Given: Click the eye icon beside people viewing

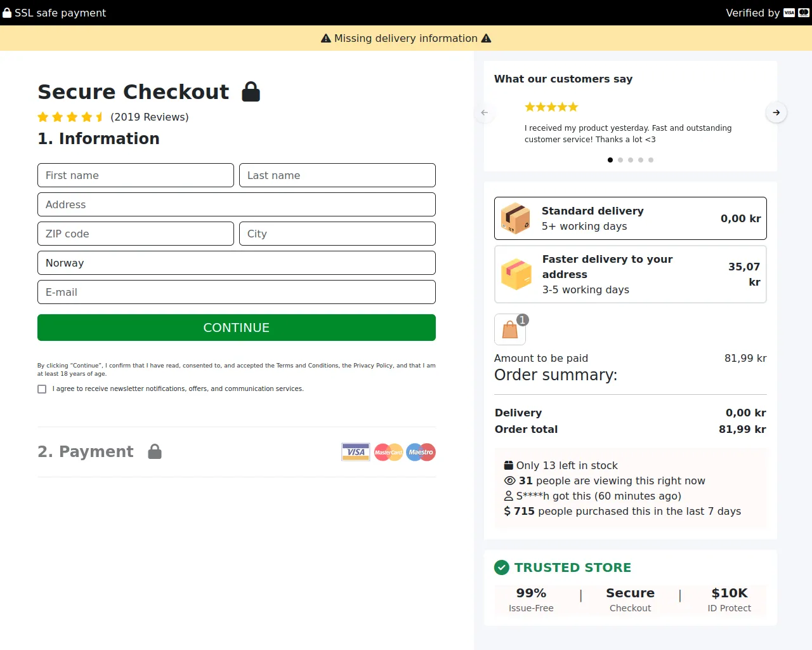Looking at the screenshot, I should click(509, 481).
